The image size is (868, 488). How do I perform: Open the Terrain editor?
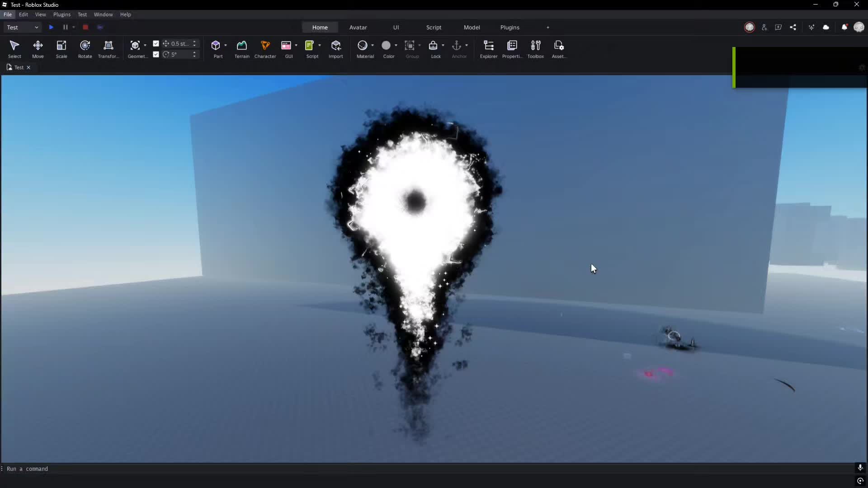(242, 49)
